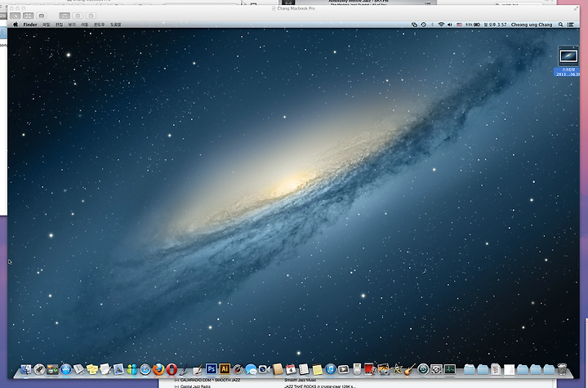Image resolution: width=588 pixels, height=388 pixels.
Task: Open Contacts brown book icon
Action: click(278, 369)
